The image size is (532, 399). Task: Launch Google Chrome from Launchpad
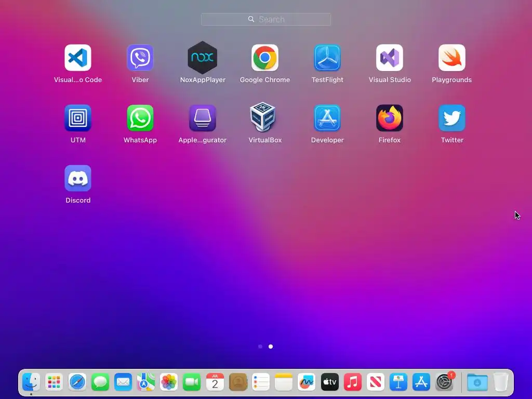[x=265, y=58]
